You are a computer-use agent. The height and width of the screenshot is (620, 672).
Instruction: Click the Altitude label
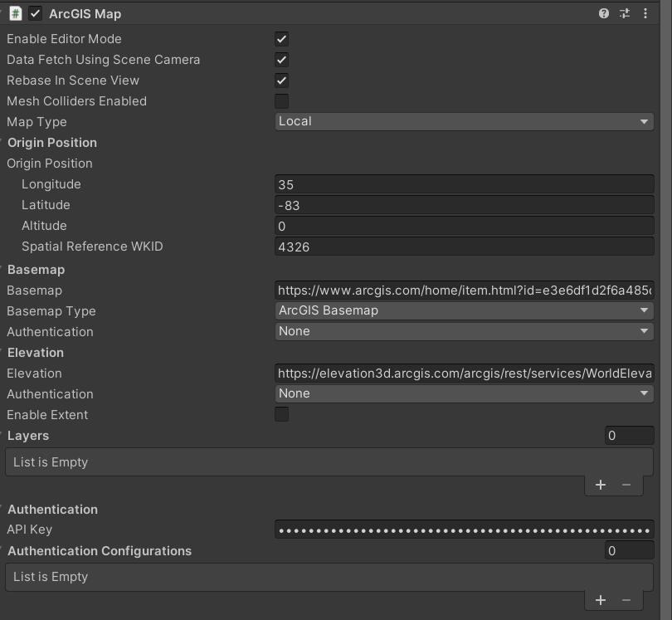pyautogui.click(x=44, y=226)
